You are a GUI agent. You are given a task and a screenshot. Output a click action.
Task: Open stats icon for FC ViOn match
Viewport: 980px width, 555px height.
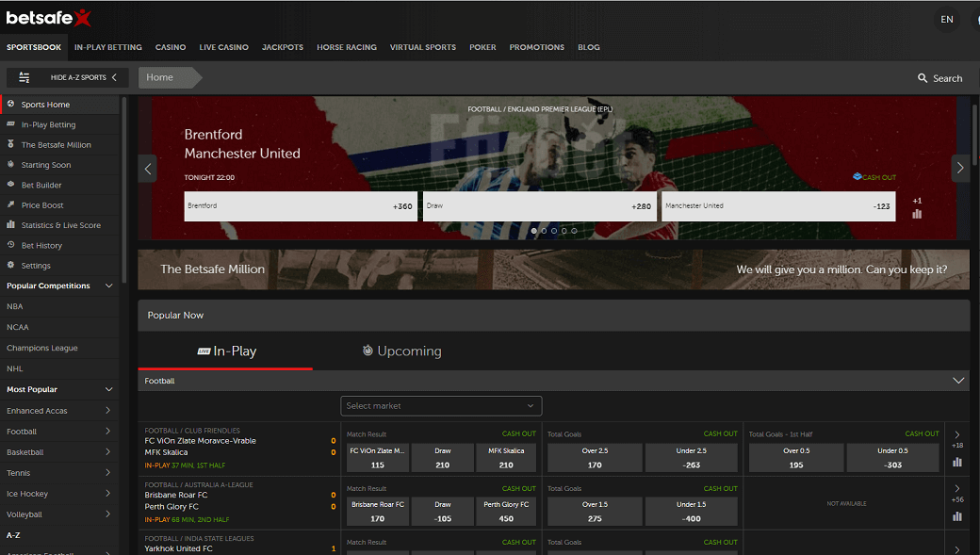(956, 463)
